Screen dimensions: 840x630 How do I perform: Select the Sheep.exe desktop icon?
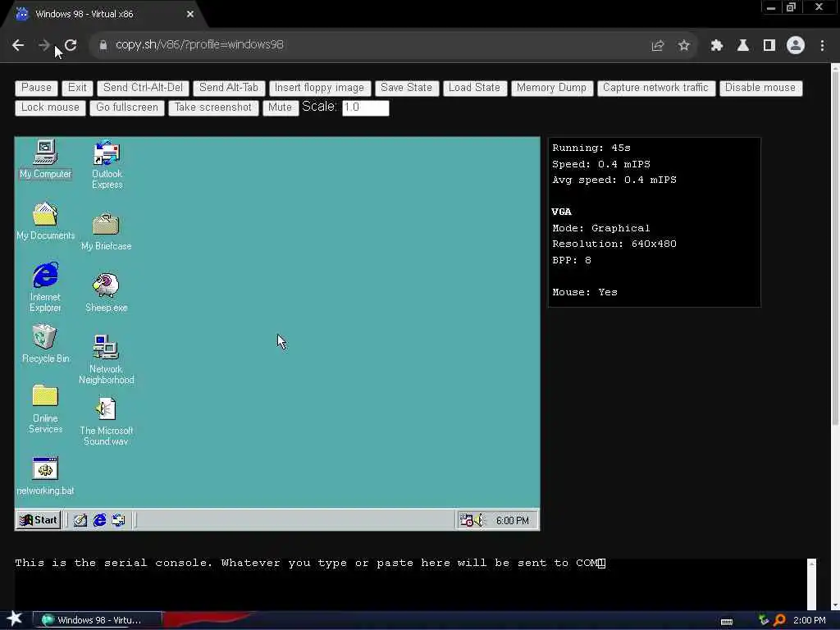point(106,293)
